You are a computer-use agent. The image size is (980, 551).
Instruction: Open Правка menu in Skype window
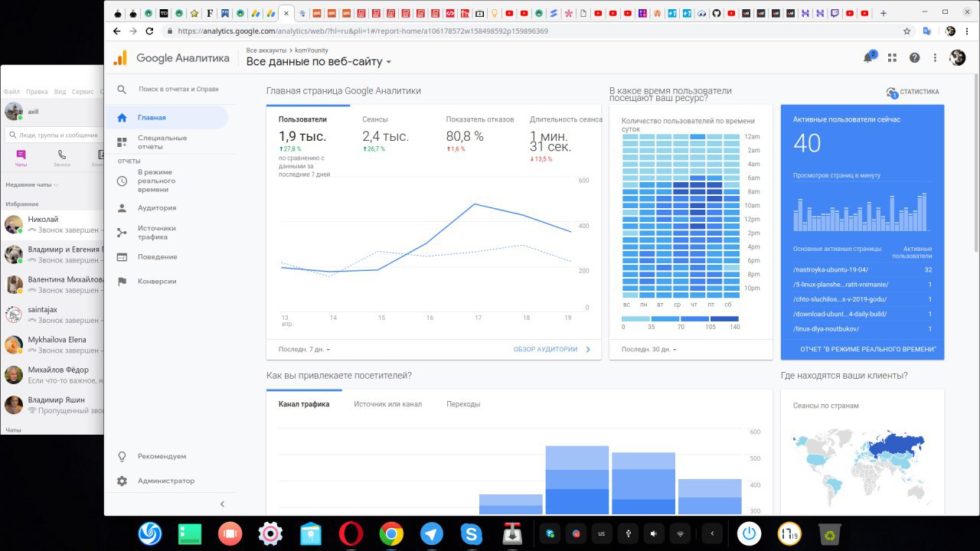click(x=37, y=91)
